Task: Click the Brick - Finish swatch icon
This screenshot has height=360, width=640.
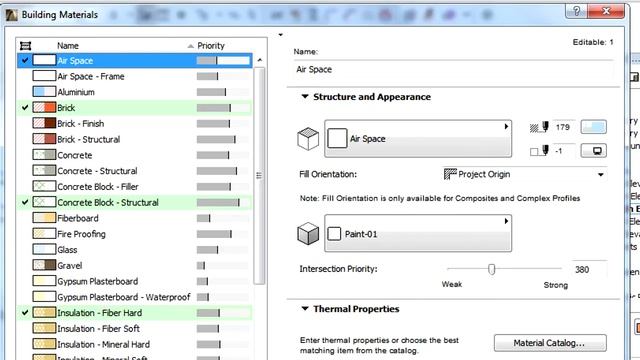Action: [44, 123]
